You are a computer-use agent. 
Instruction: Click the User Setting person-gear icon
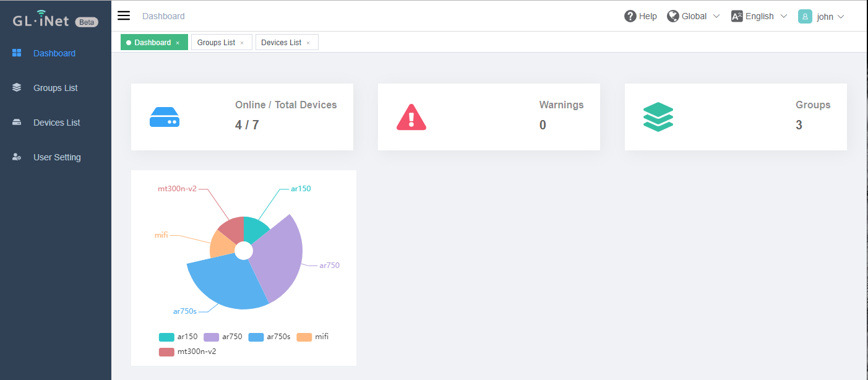pos(17,157)
